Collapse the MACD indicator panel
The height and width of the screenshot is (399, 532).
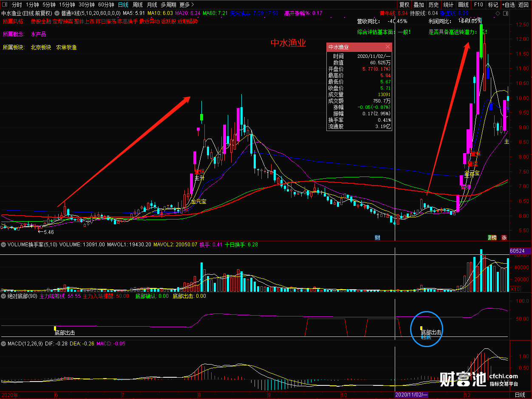[x=3, y=343]
